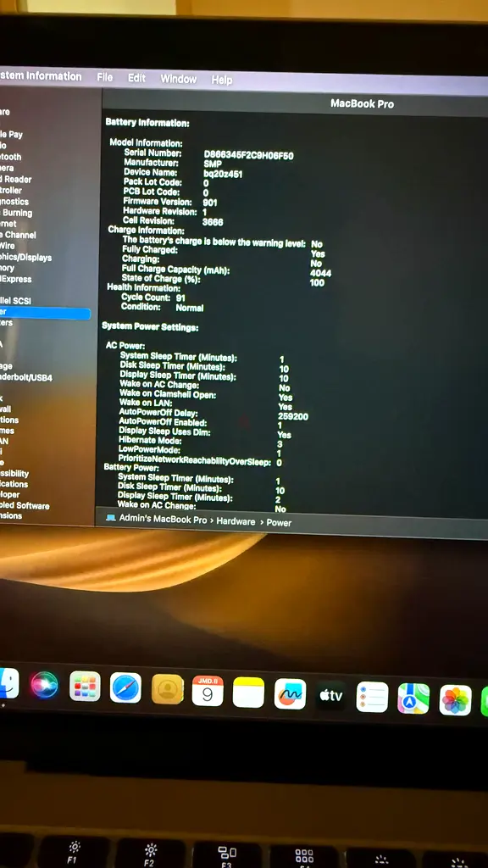The width and height of the screenshot is (488, 868).
Task: Click serial number D866345F2C9H06F50
Action: (248, 156)
